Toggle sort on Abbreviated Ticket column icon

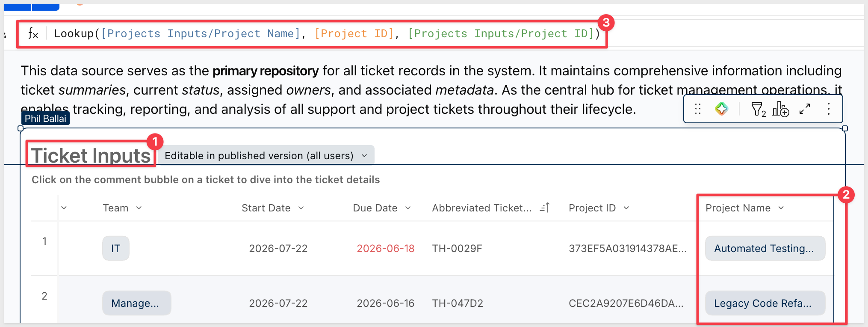pyautogui.click(x=545, y=208)
